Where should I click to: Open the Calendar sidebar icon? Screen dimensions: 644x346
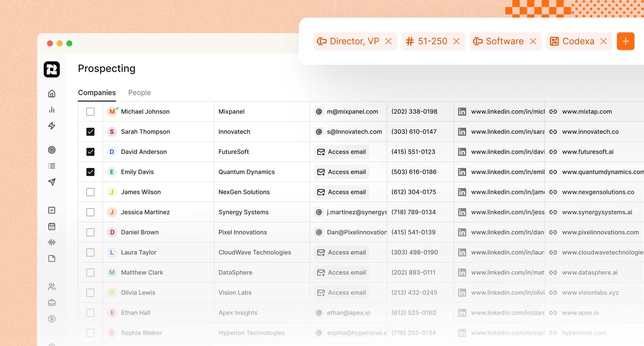(x=51, y=226)
